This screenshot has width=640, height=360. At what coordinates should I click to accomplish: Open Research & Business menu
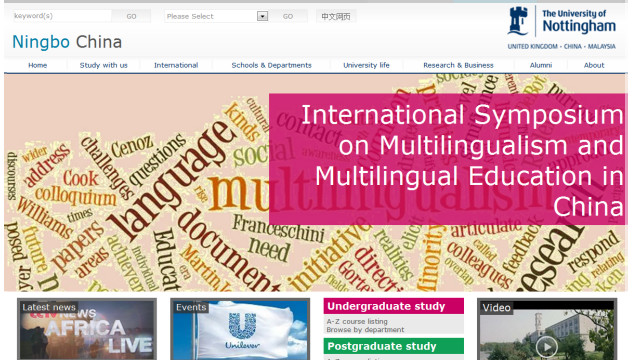(x=458, y=65)
